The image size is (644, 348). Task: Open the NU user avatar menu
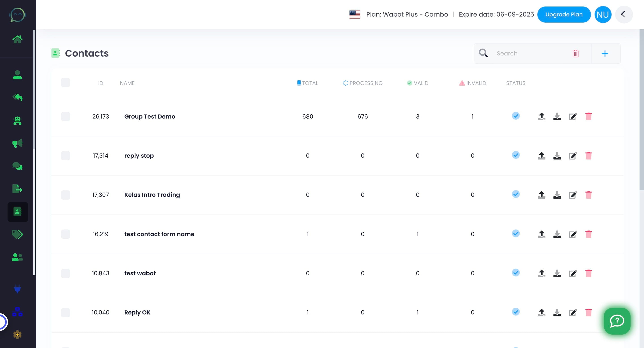(603, 15)
